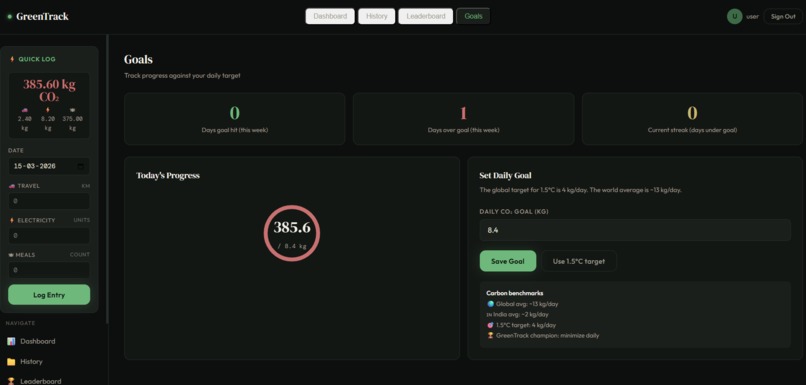Click the 'Set Daily Goal' heading
This screenshot has height=385, width=806.
coord(505,176)
